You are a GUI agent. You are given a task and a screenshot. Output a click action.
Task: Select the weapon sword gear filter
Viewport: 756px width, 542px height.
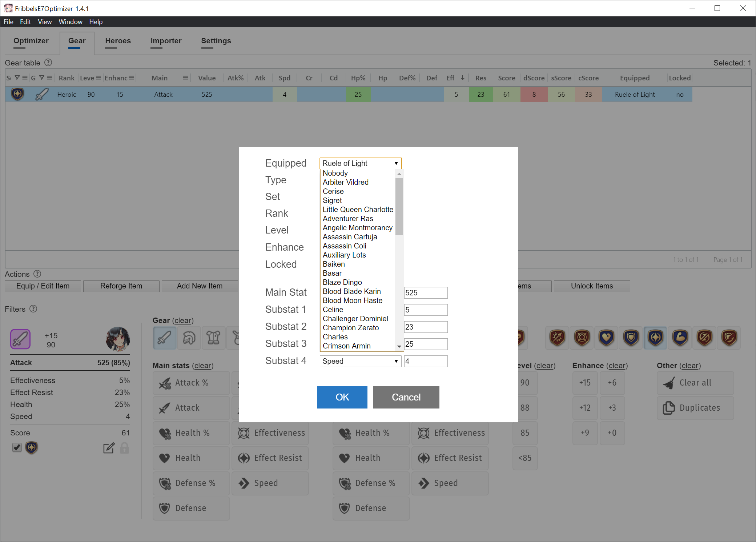coord(165,338)
